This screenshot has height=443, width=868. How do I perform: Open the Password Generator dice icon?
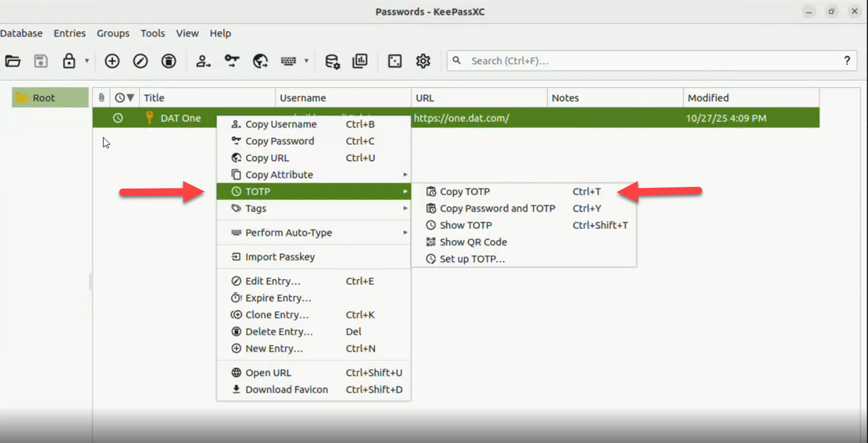point(394,61)
